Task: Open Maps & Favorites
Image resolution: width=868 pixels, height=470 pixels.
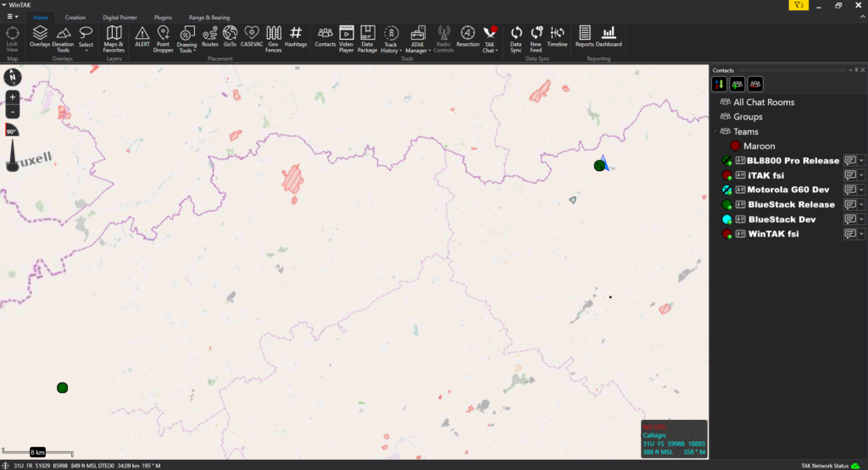Action: (114, 39)
